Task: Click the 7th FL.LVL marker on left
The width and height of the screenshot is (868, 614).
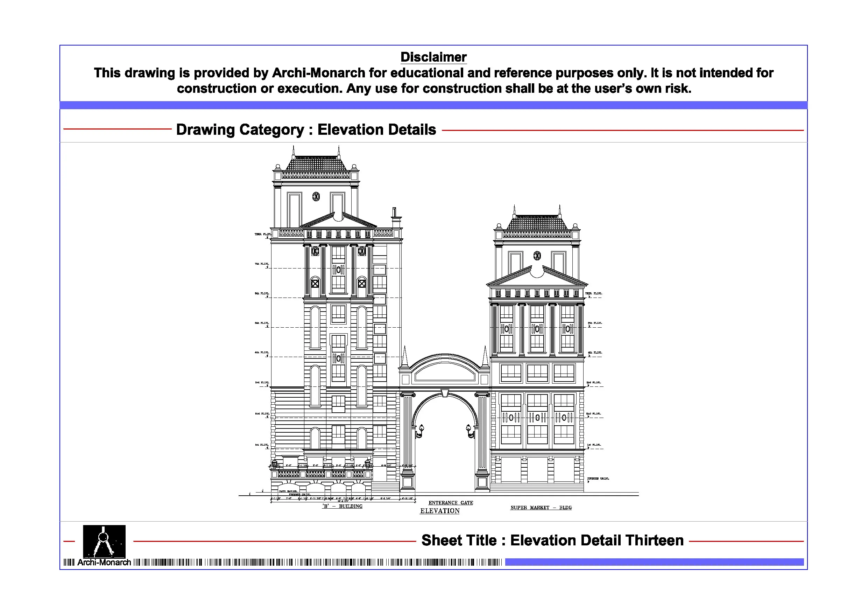Action: [262, 264]
